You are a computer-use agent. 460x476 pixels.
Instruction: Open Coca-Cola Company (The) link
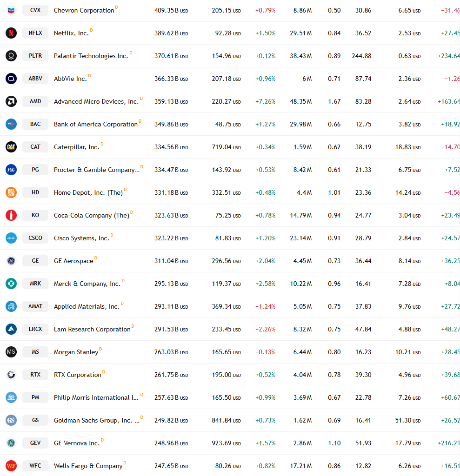coord(92,215)
